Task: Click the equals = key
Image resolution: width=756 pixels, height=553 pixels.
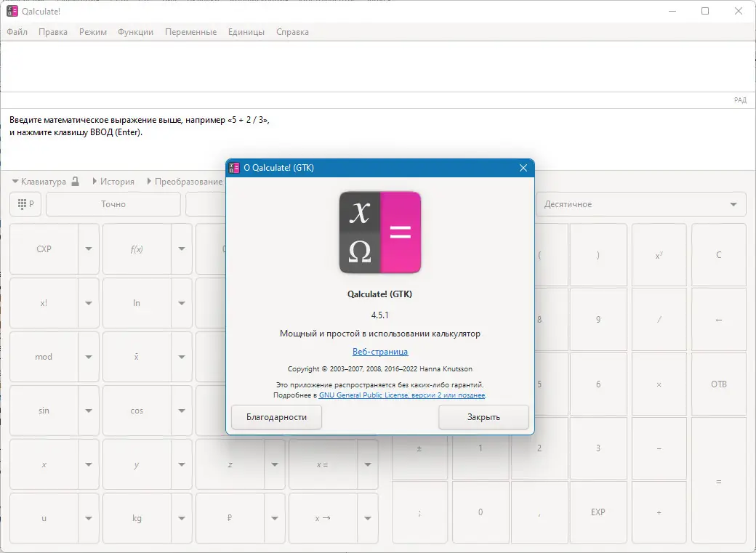Action: click(x=719, y=480)
